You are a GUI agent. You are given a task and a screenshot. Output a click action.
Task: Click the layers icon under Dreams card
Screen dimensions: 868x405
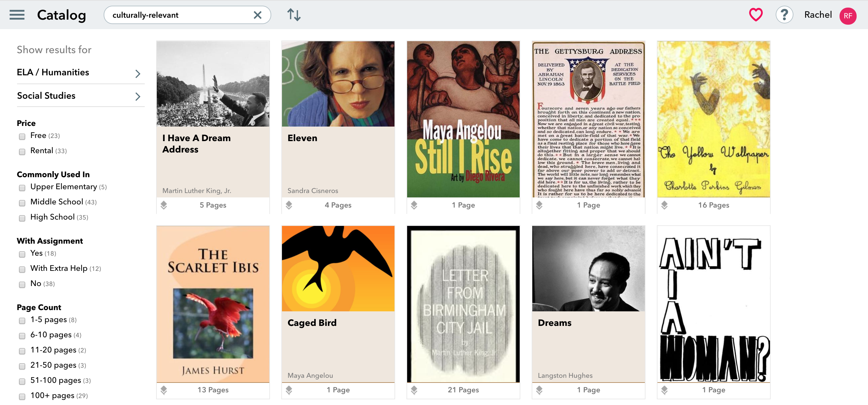click(539, 390)
